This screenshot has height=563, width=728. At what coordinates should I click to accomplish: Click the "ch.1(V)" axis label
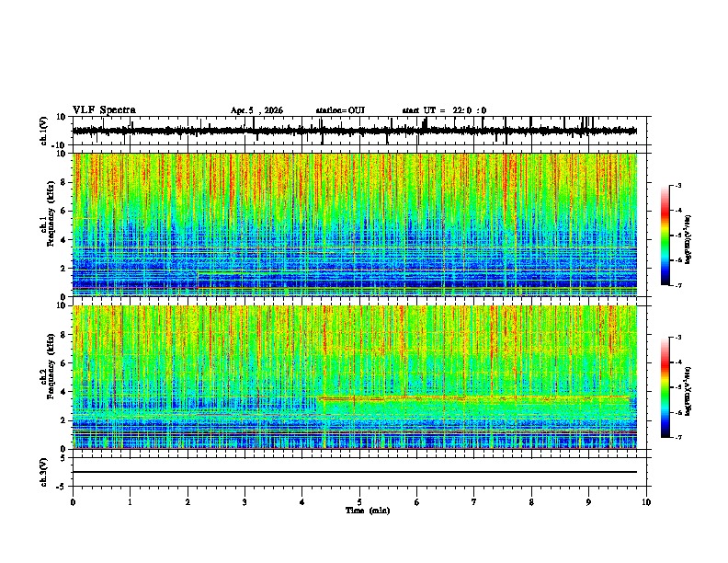(x=44, y=131)
